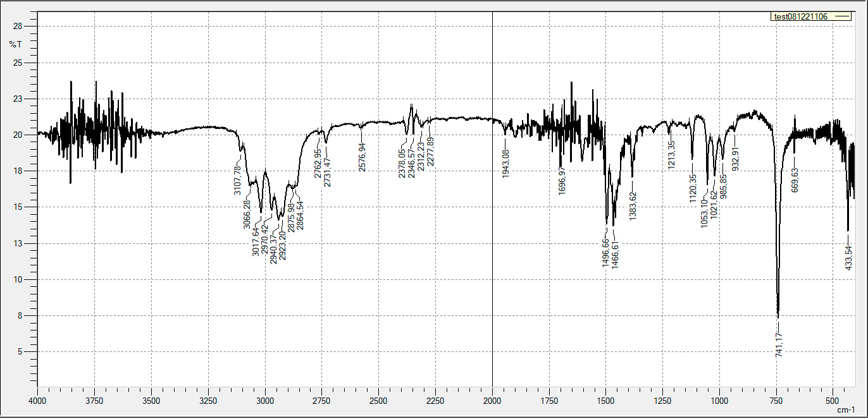Select the 741.17 peak label
This screenshot has height=419, width=868.
coord(779,345)
